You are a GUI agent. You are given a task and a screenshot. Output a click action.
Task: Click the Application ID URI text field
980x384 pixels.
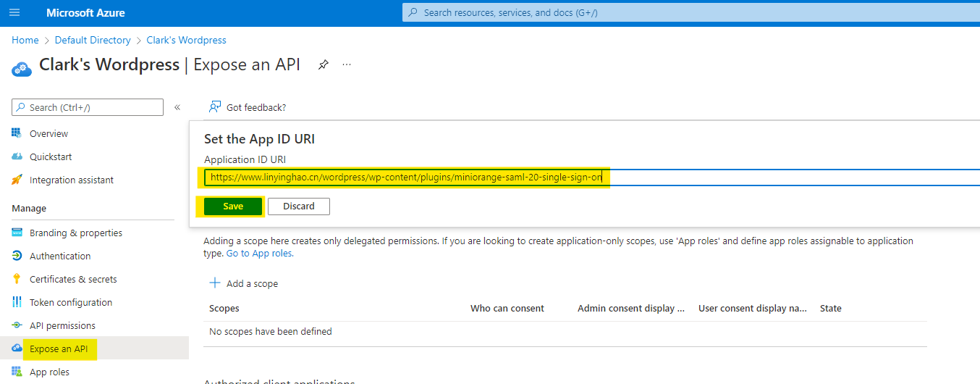click(x=724, y=178)
